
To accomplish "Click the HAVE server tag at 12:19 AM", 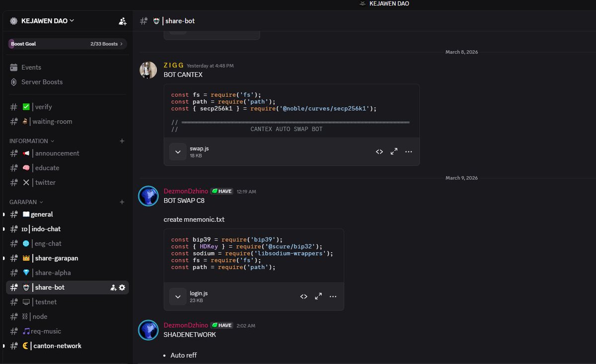I will [x=222, y=191].
